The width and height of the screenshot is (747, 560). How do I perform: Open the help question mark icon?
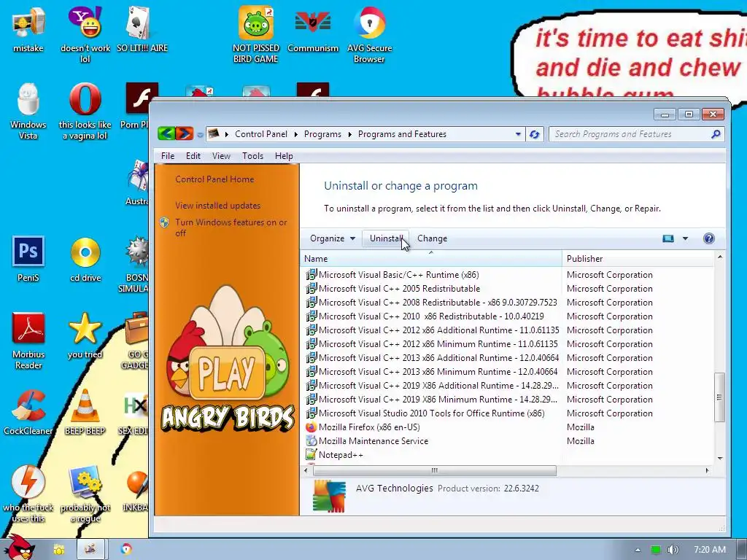coord(709,238)
